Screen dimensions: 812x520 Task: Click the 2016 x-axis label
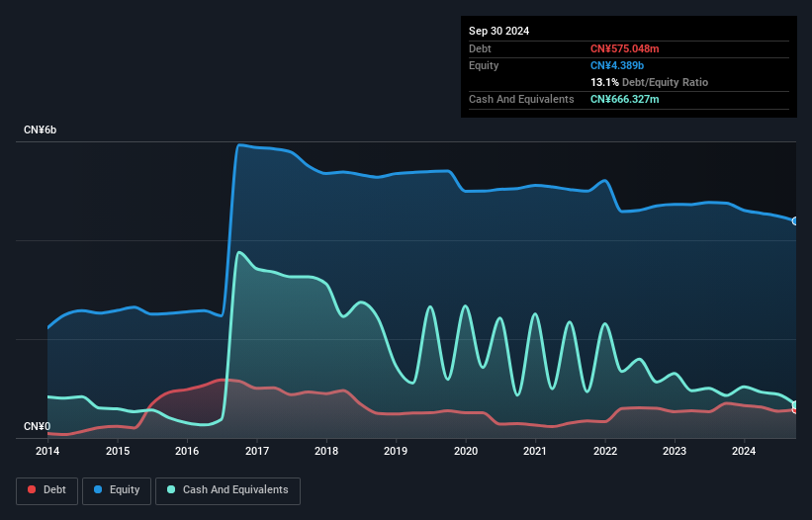click(187, 451)
